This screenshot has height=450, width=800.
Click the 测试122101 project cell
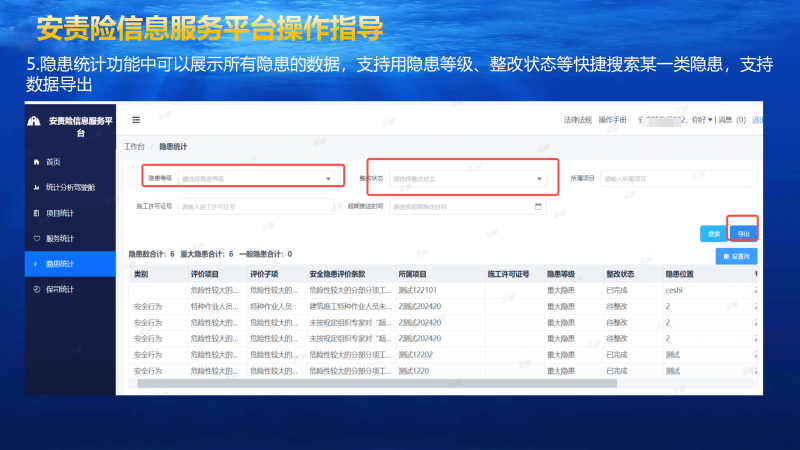pos(417,290)
